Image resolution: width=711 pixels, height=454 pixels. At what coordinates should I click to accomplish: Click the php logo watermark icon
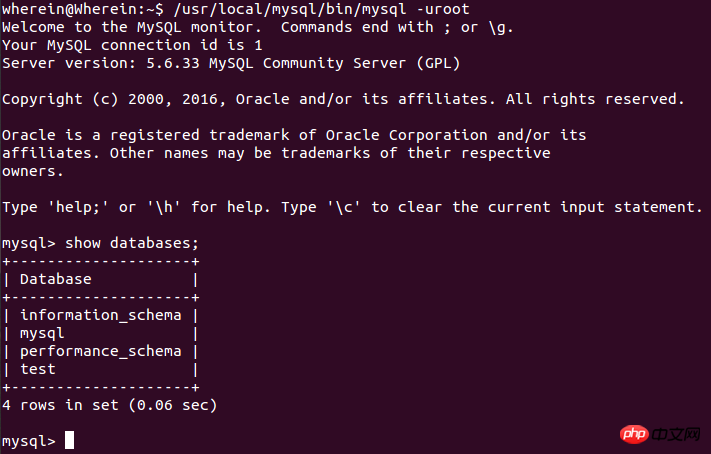coord(634,434)
